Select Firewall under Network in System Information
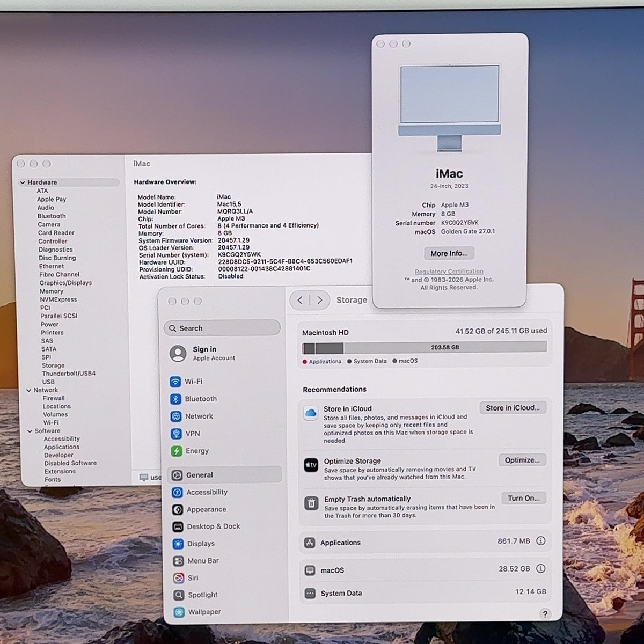Viewport: 644px width, 644px height. point(54,398)
